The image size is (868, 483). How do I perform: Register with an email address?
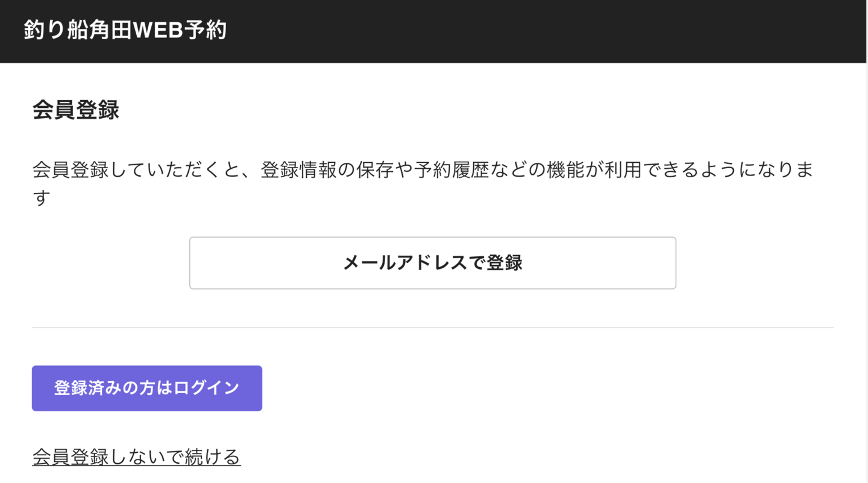coord(432,263)
